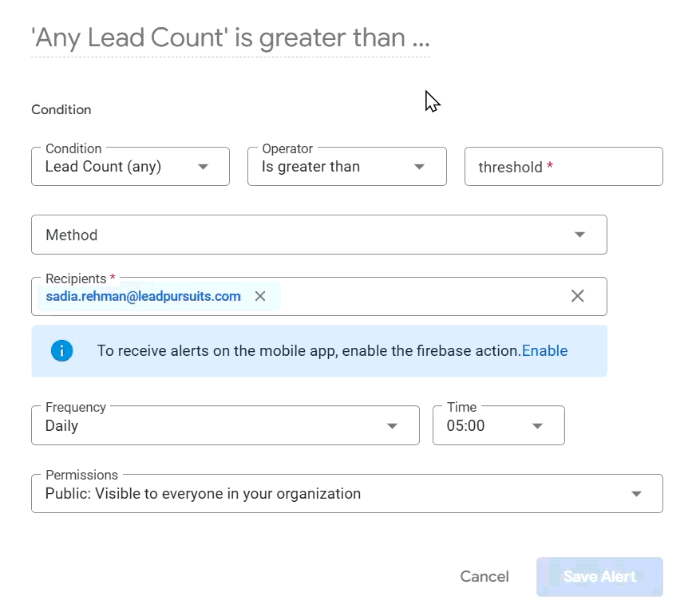Click the sadia.rehman@leadpursuits.com recipient email
The width and height of the screenshot is (696, 616).
(x=144, y=296)
